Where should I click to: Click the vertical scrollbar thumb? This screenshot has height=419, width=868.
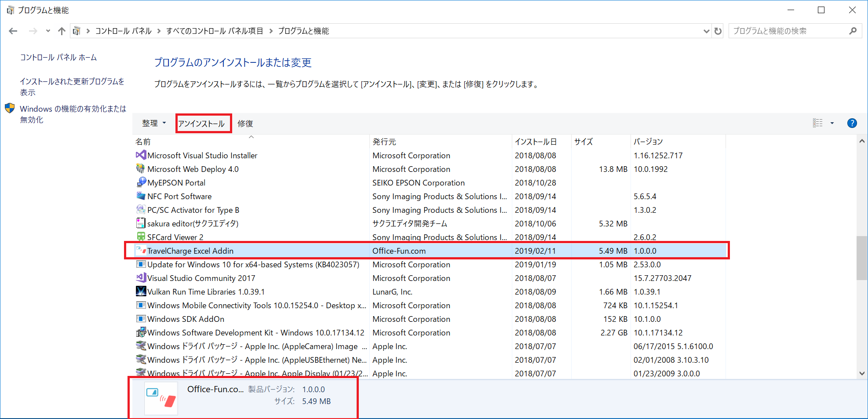coord(862,258)
